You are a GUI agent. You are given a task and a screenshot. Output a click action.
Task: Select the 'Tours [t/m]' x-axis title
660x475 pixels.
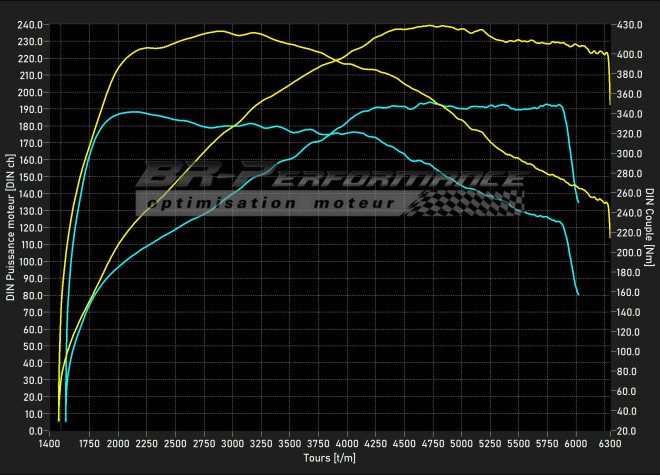pos(330,458)
